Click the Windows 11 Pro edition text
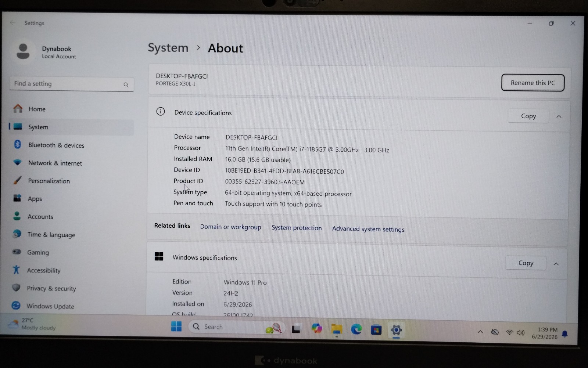Image resolution: width=588 pixels, height=368 pixels. [245, 282]
